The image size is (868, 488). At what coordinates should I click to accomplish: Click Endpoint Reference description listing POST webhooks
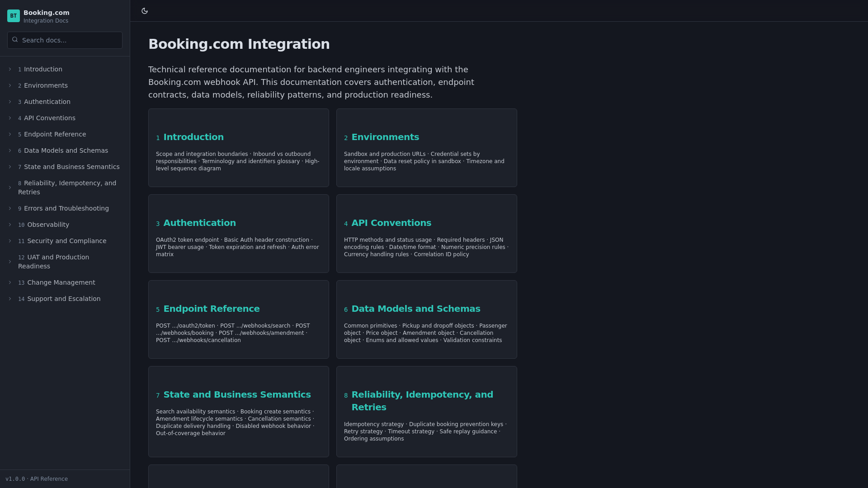coord(233,333)
